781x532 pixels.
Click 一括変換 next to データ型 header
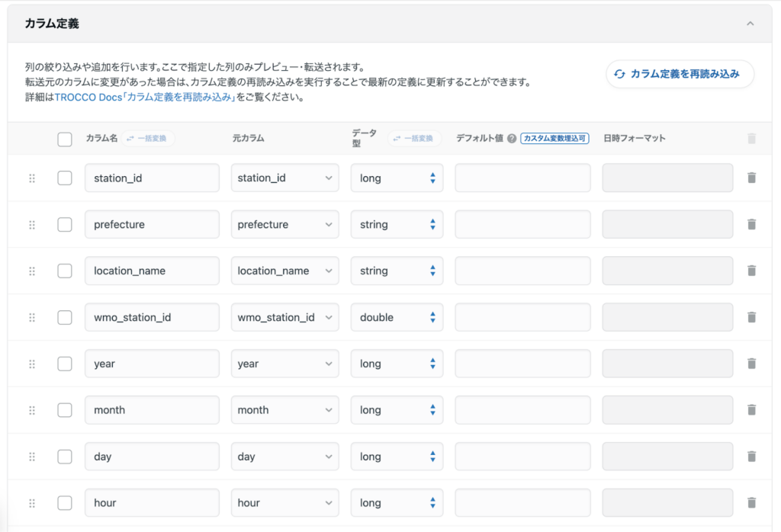pyautogui.click(x=415, y=139)
